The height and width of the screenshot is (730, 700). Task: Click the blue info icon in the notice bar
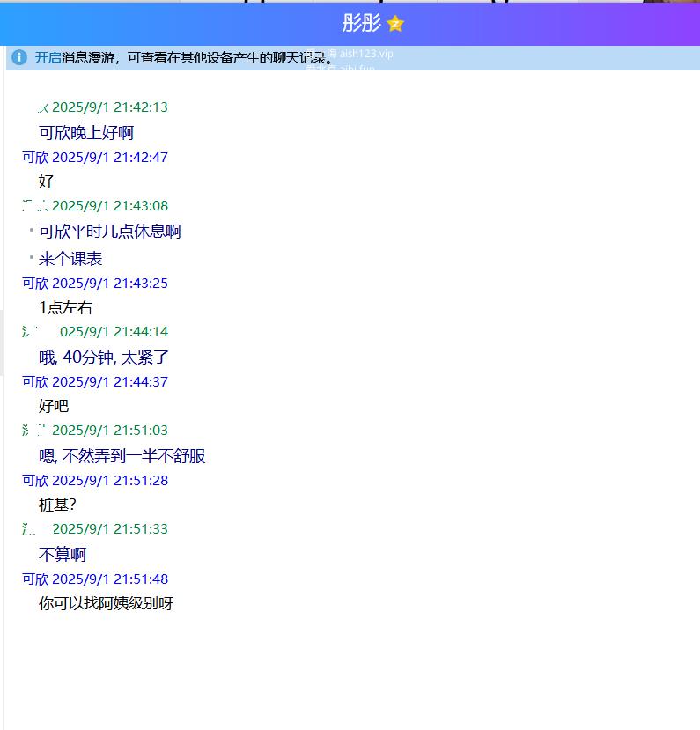click(x=19, y=57)
